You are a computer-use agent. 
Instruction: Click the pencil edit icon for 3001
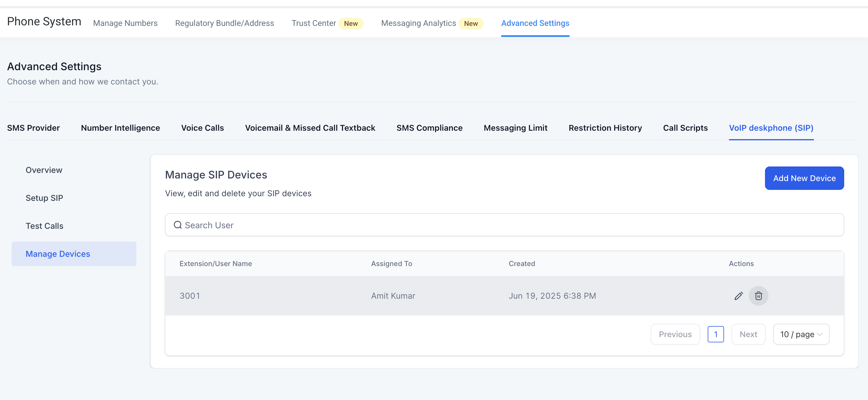(x=738, y=296)
